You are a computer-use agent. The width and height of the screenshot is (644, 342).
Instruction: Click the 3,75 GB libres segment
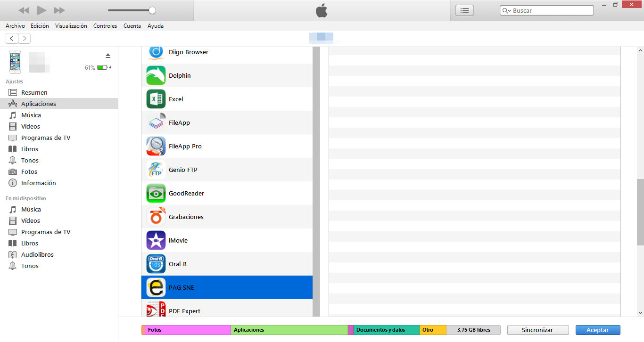coord(474,330)
